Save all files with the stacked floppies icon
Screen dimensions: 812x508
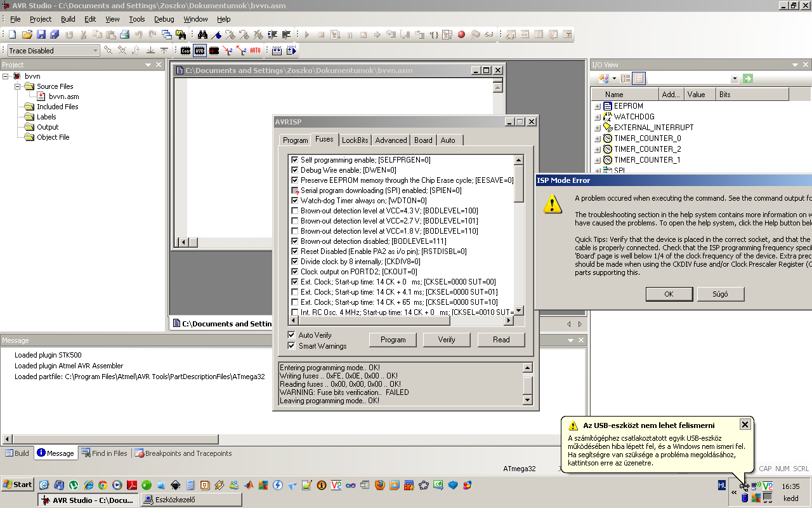point(55,34)
